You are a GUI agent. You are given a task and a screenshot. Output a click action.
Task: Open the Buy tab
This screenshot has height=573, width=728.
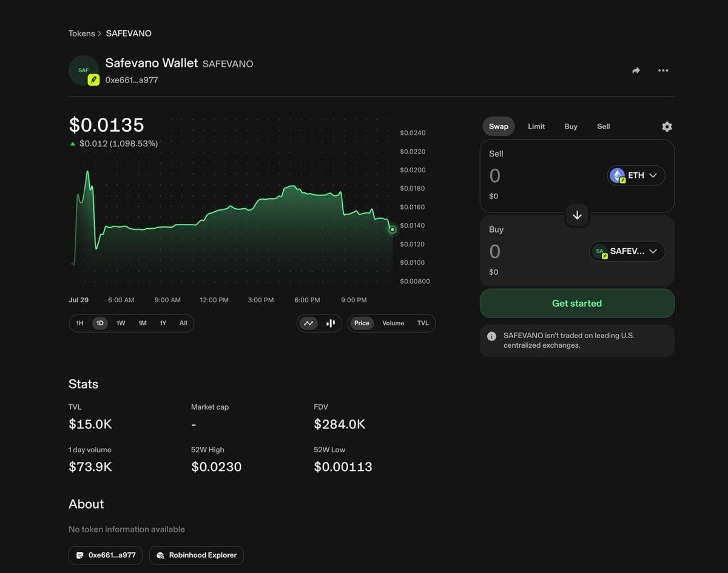click(571, 126)
